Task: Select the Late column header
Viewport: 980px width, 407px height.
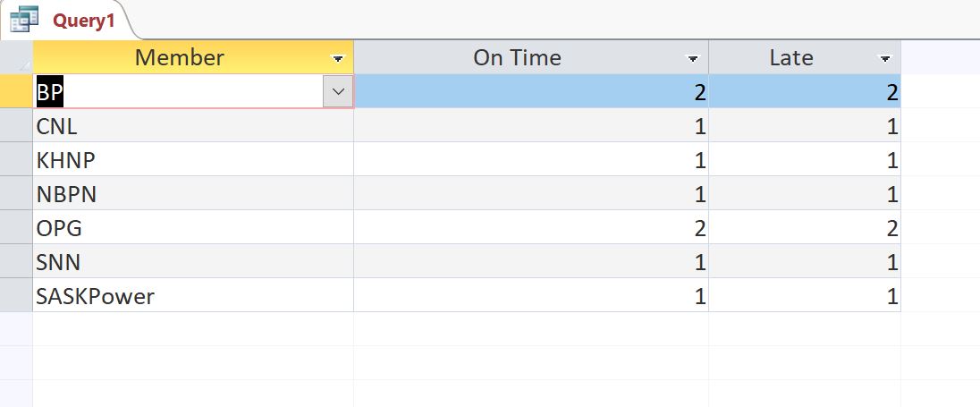Action: click(x=791, y=58)
